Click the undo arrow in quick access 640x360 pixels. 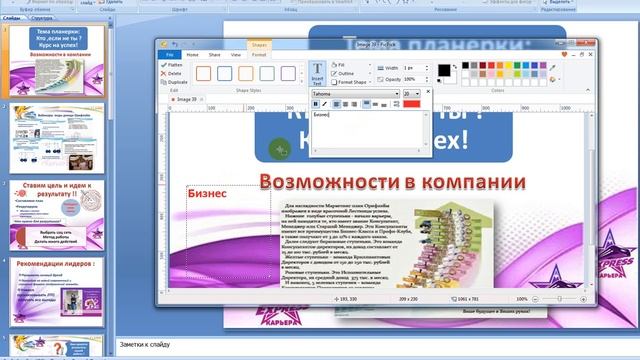coord(174,44)
